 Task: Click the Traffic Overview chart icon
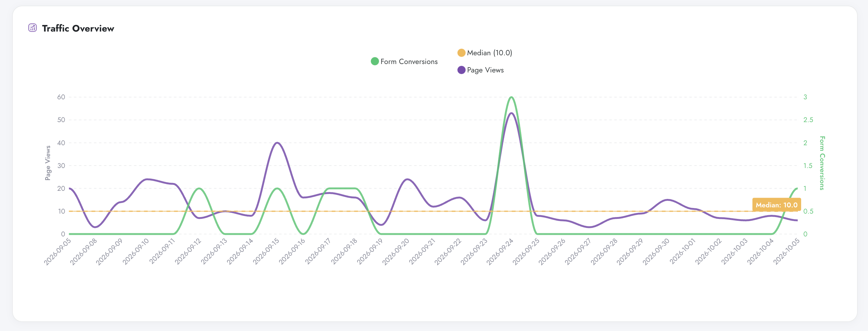[x=32, y=28]
